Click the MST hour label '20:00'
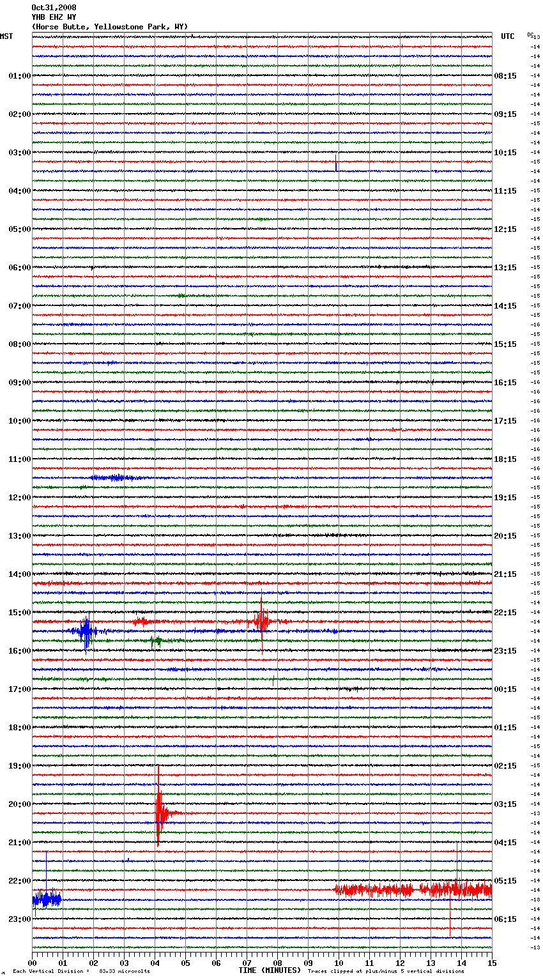Screen dimensions: 543x980 point(20,804)
